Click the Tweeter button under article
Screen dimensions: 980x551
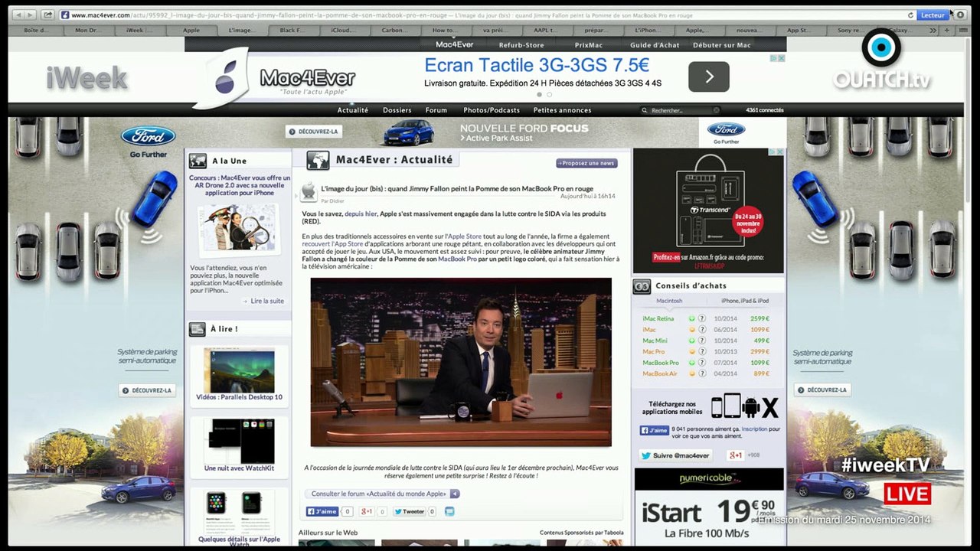pyautogui.click(x=410, y=511)
